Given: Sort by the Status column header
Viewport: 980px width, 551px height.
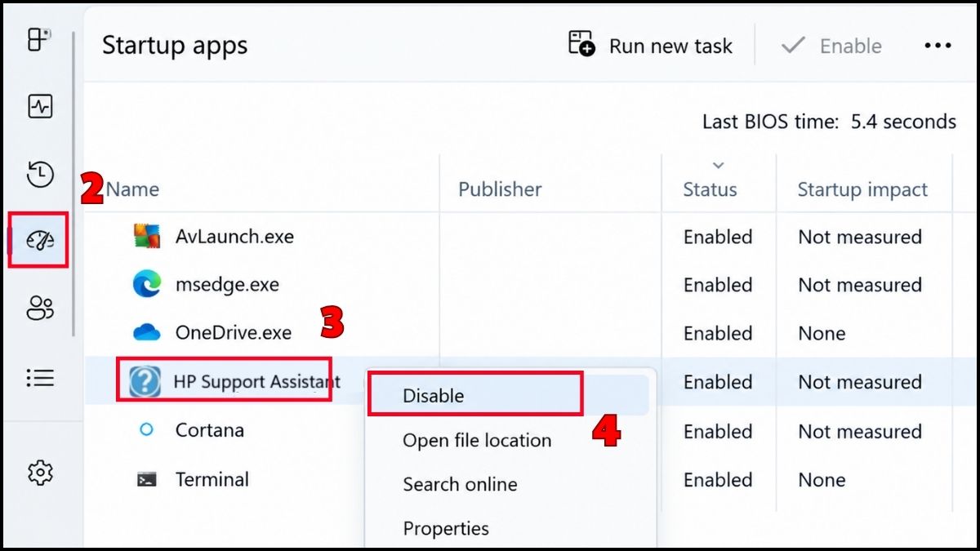Looking at the screenshot, I should pyautogui.click(x=710, y=189).
